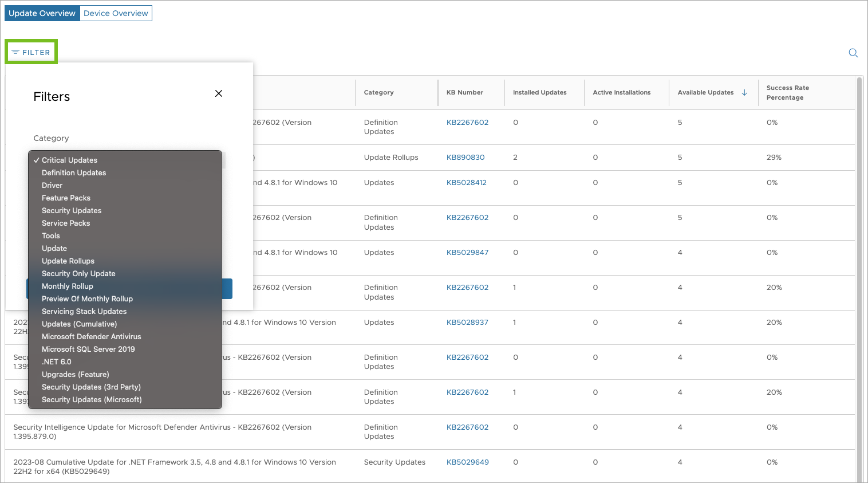Open KB5029649 link
Viewport: 868px width, 483px height.
click(468, 462)
